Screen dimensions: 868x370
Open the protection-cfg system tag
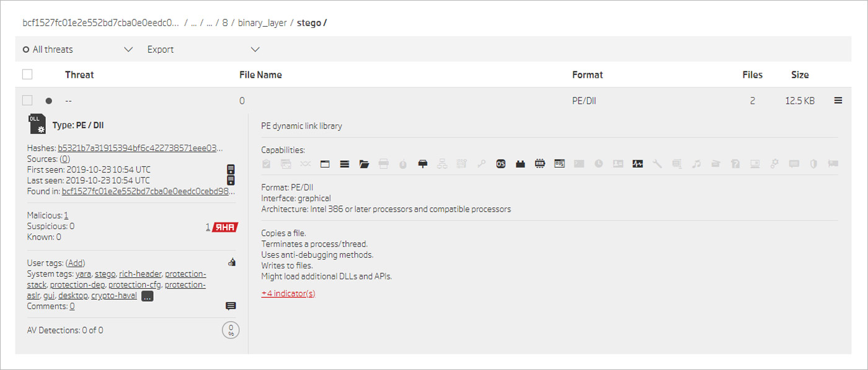[135, 285]
